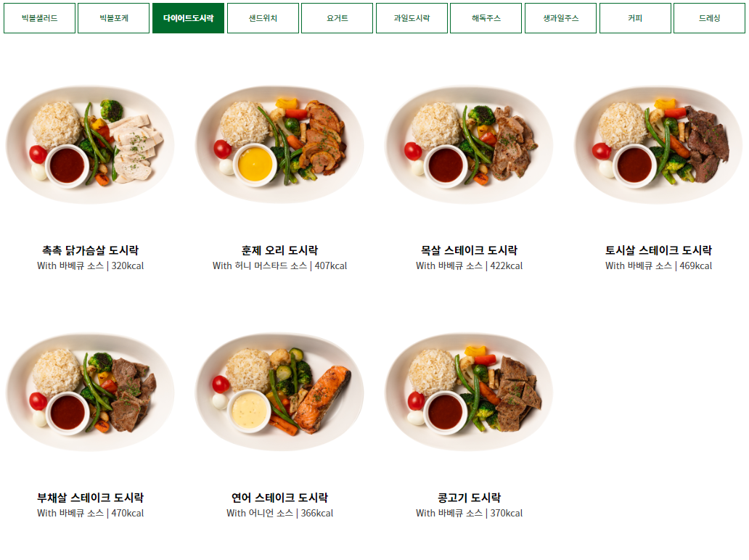Viewport: 749px width, 560px height.
Task: Go to the 커피 tab
Action: (x=635, y=18)
